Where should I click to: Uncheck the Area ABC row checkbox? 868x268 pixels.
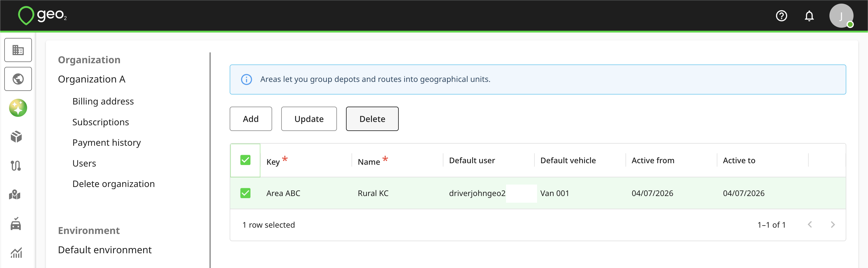coord(245,193)
